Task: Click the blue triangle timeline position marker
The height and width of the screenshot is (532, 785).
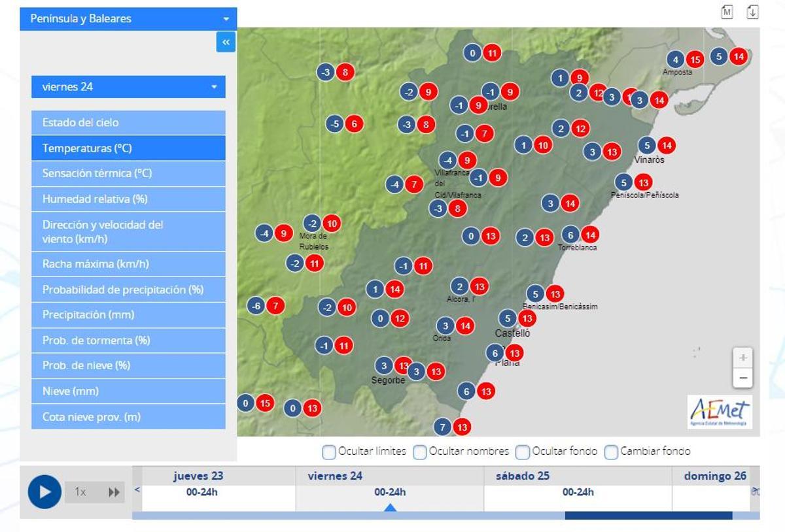Action: [390, 507]
